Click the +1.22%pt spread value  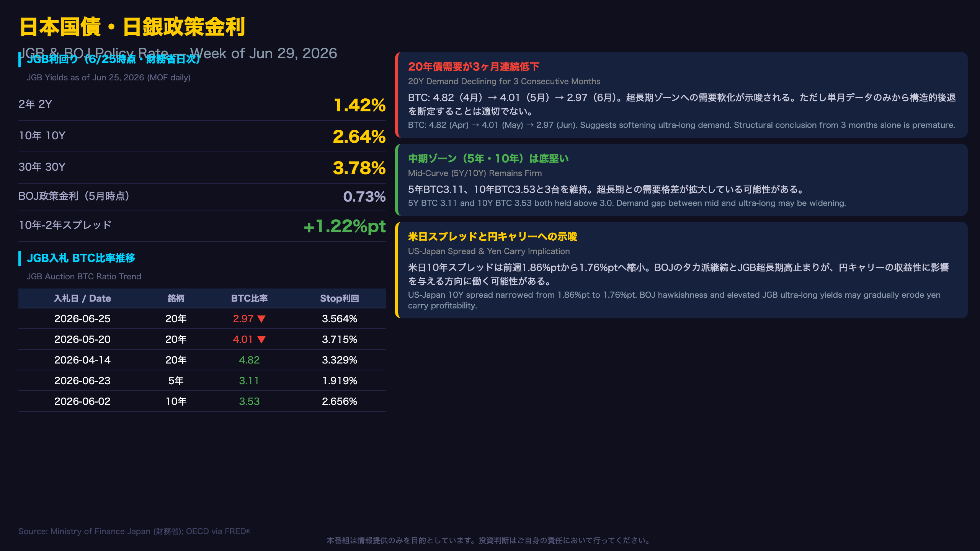point(345,226)
